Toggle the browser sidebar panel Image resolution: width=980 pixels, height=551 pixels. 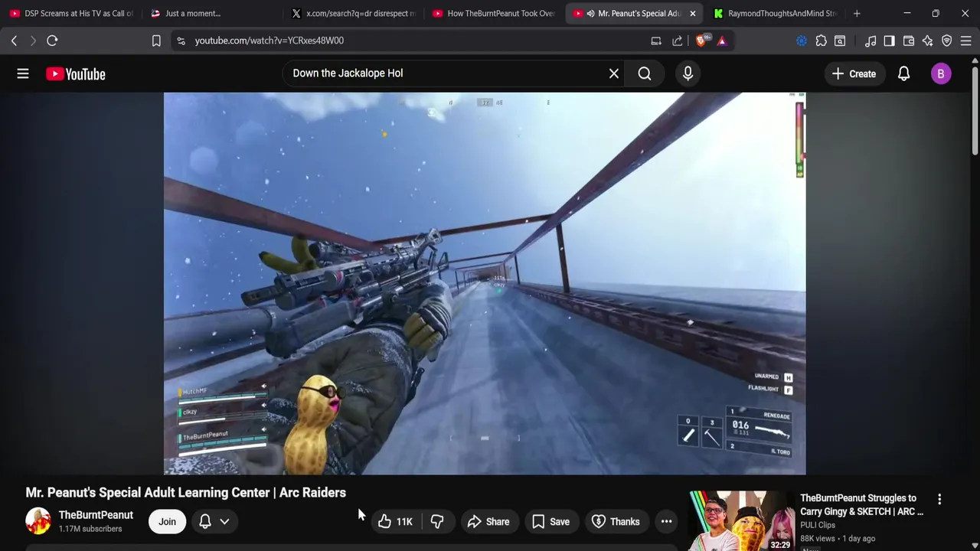tap(889, 41)
